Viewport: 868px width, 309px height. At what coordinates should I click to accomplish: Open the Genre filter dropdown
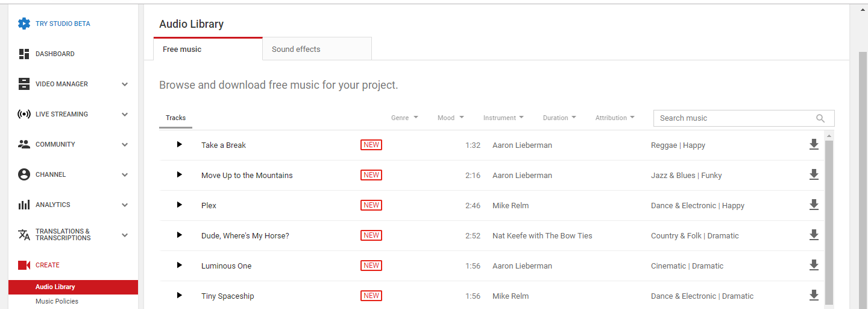pyautogui.click(x=404, y=118)
